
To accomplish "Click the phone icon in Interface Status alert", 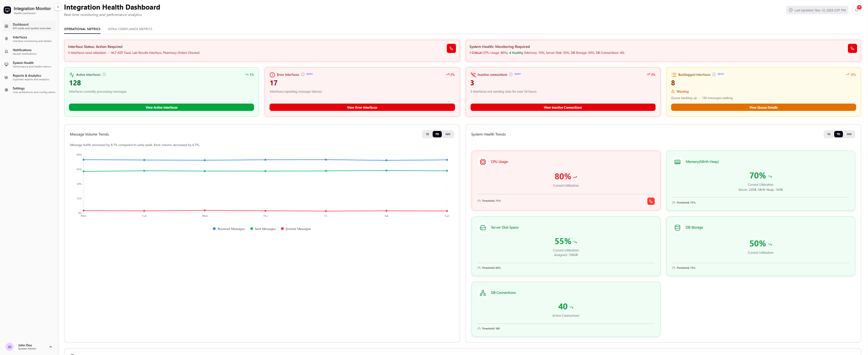I will point(451,48).
